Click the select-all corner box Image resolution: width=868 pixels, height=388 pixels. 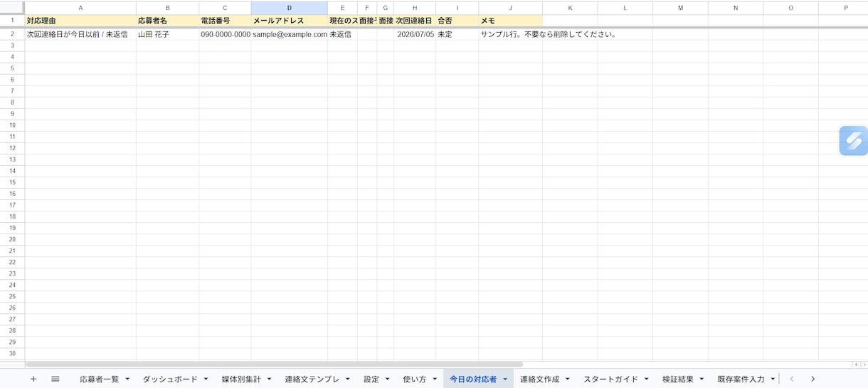coord(12,7)
